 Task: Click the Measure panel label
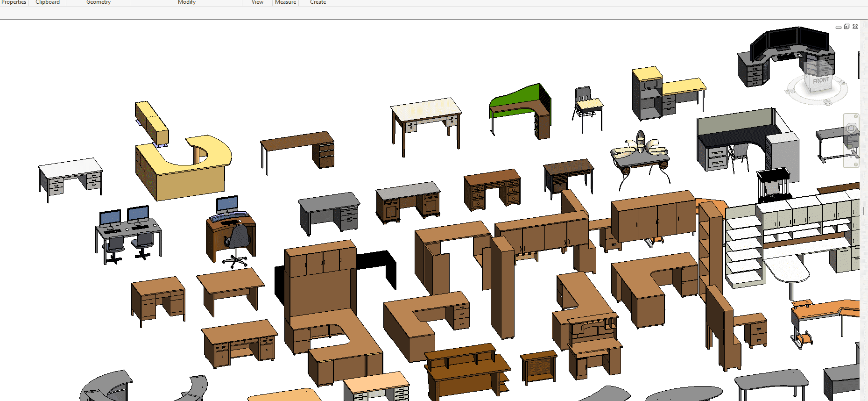click(x=285, y=2)
